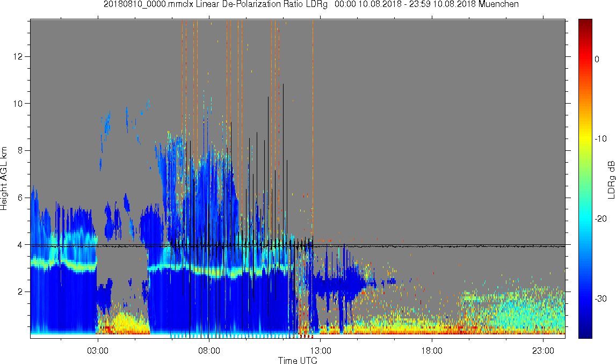616x364 pixels.
Task: Click the Time UTC axis title
Action: [x=298, y=360]
